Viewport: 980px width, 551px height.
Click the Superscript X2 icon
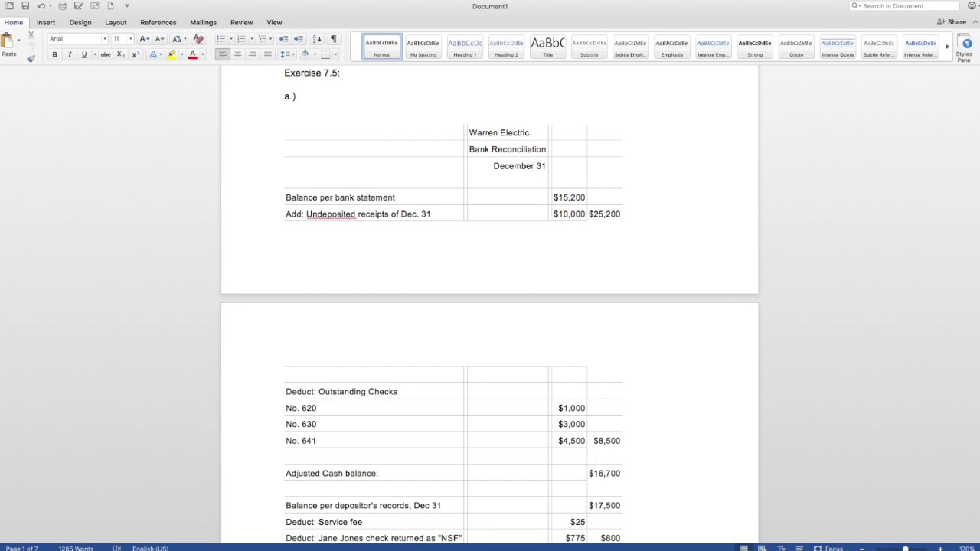(136, 55)
